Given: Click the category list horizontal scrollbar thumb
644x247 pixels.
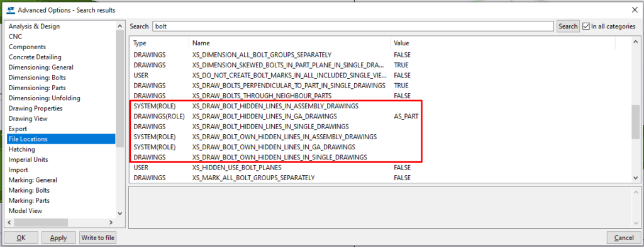Looking at the screenshot, I should (x=41, y=222).
